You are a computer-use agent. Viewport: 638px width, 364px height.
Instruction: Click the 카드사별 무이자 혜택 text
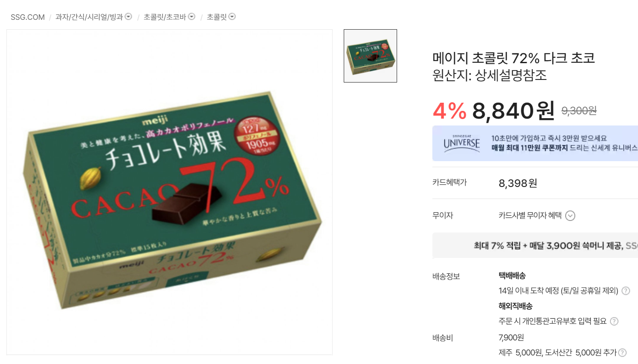coord(530,215)
